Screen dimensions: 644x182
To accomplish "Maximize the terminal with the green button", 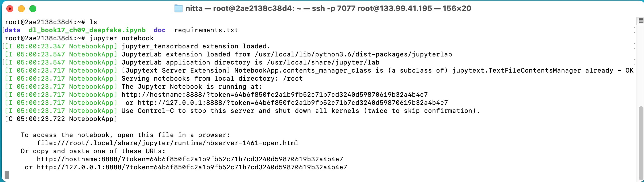I will coord(33,9).
